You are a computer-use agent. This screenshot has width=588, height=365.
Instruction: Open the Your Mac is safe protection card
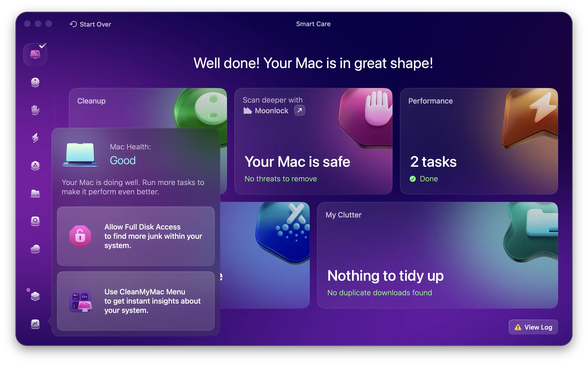313,141
